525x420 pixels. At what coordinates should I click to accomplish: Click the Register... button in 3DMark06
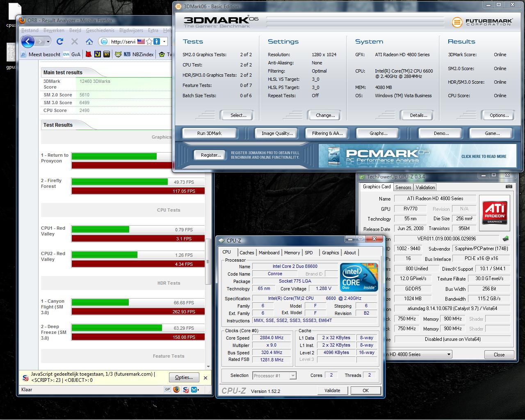[211, 155]
